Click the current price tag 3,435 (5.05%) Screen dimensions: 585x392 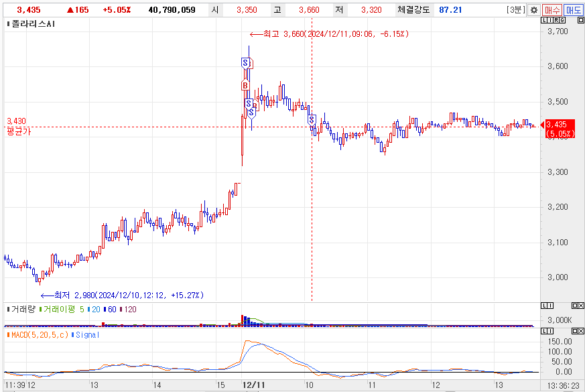[x=560, y=129]
